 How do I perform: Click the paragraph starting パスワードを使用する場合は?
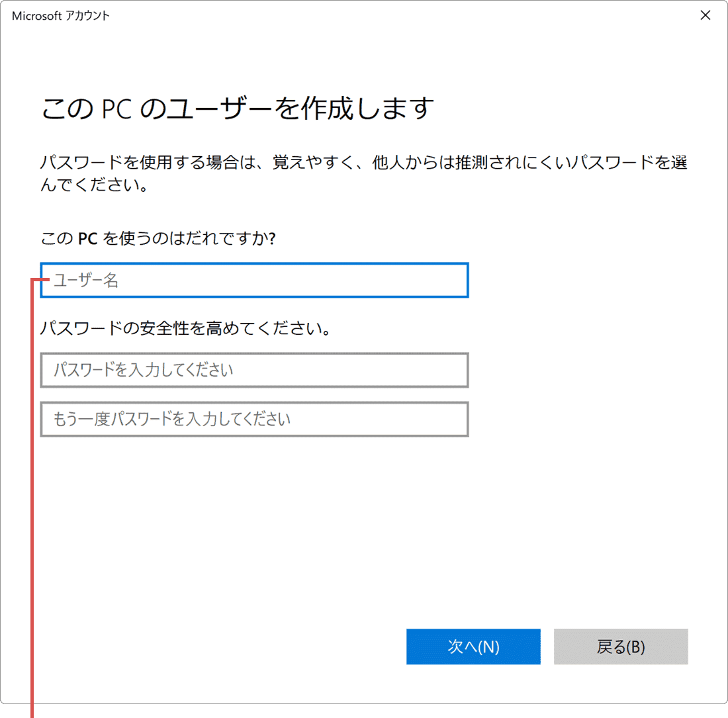coord(363,173)
